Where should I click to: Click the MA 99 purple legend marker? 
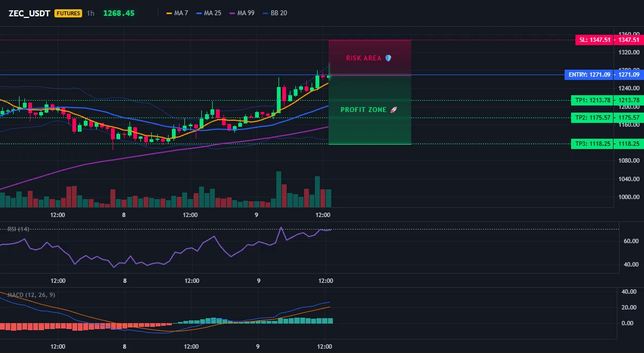(232, 13)
